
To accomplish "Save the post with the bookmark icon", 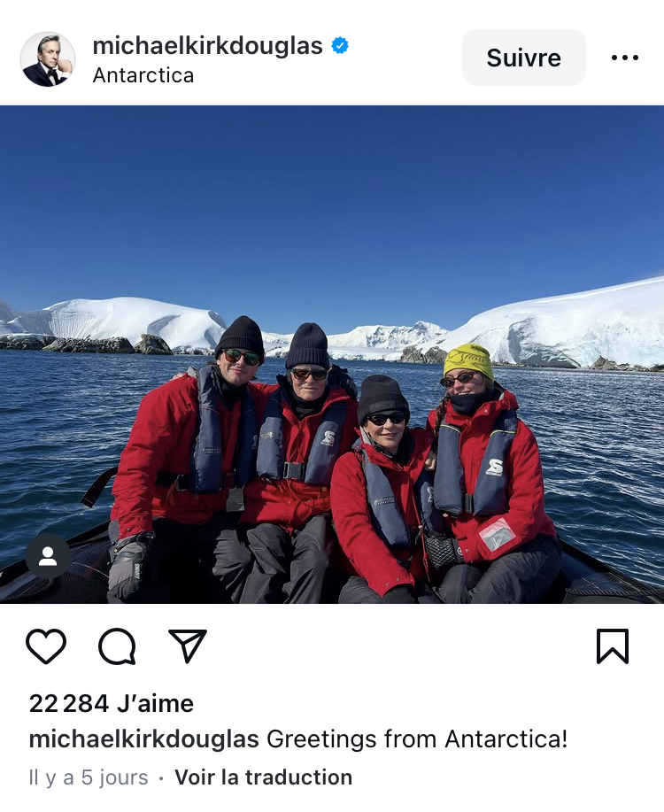I will (x=612, y=646).
